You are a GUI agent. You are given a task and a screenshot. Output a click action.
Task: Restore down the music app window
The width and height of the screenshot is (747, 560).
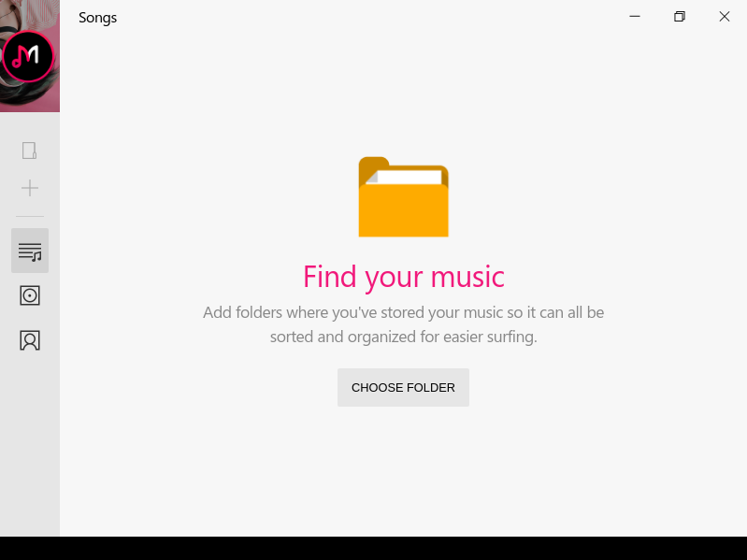click(x=680, y=17)
